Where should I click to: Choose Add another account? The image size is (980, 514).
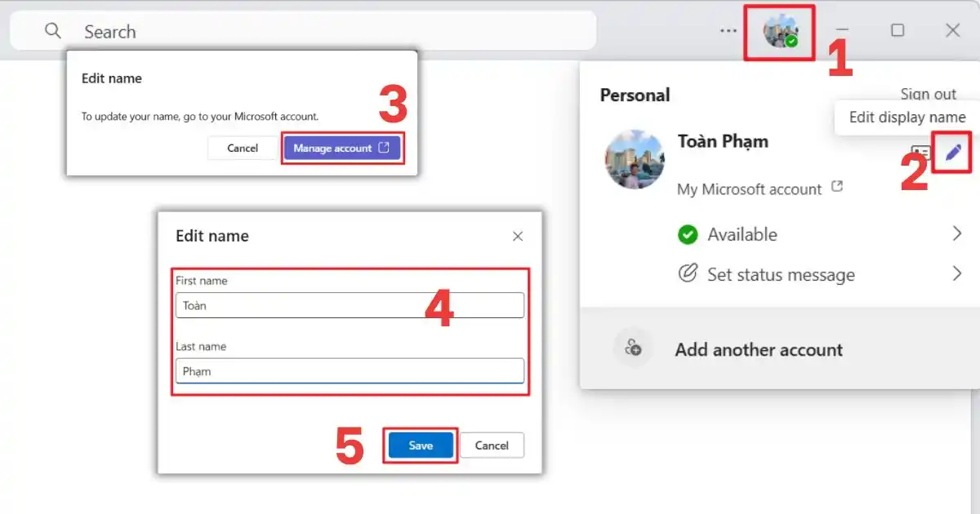(x=759, y=350)
